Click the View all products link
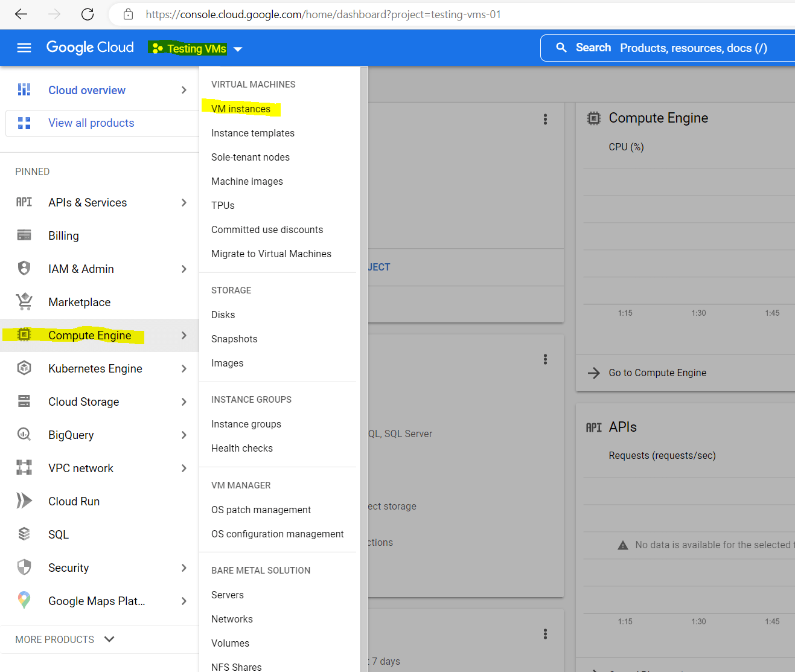 91,123
